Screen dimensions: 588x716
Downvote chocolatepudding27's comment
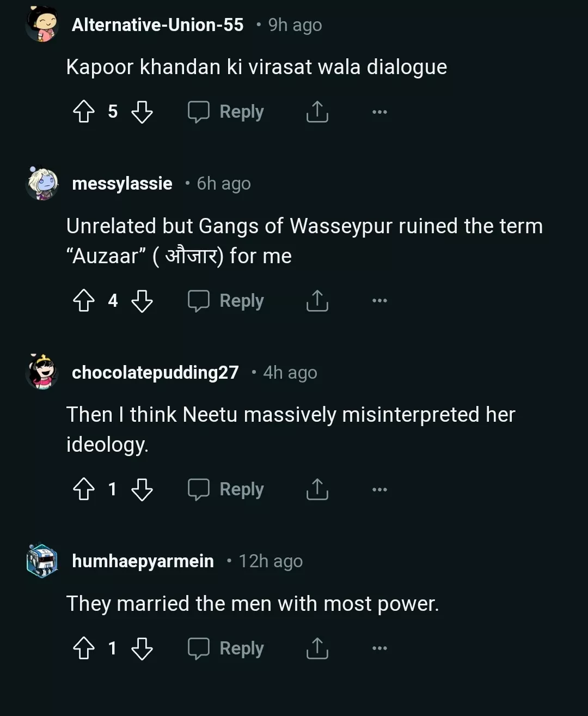tap(142, 489)
